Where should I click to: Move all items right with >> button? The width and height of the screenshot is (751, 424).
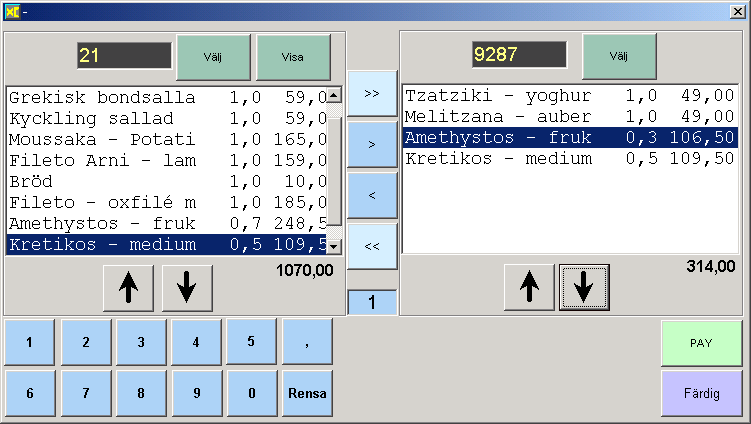tap(372, 94)
